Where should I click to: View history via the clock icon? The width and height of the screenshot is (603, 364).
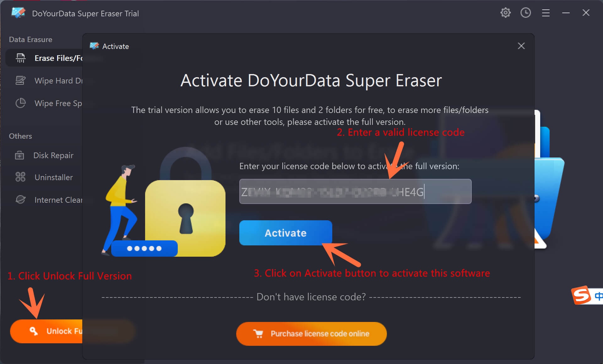click(525, 13)
